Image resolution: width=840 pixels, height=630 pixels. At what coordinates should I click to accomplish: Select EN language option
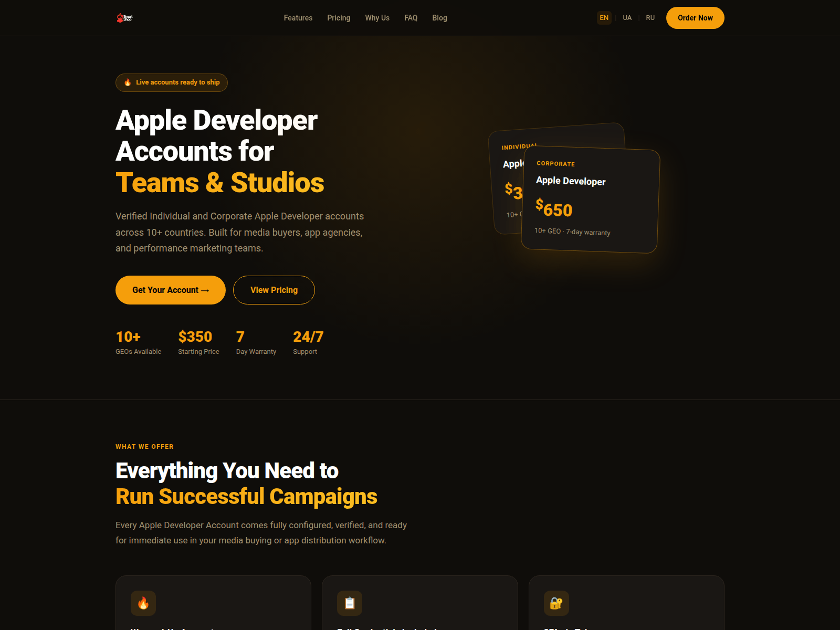click(x=604, y=18)
